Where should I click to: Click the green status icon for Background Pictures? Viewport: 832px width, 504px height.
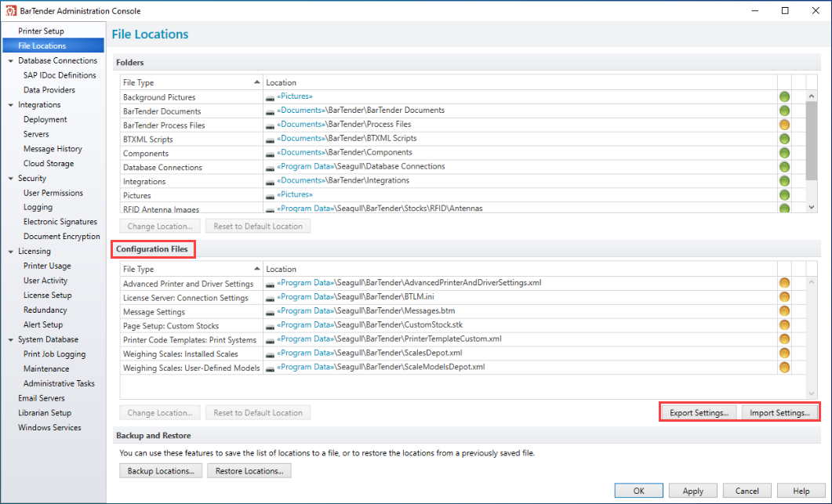click(784, 97)
